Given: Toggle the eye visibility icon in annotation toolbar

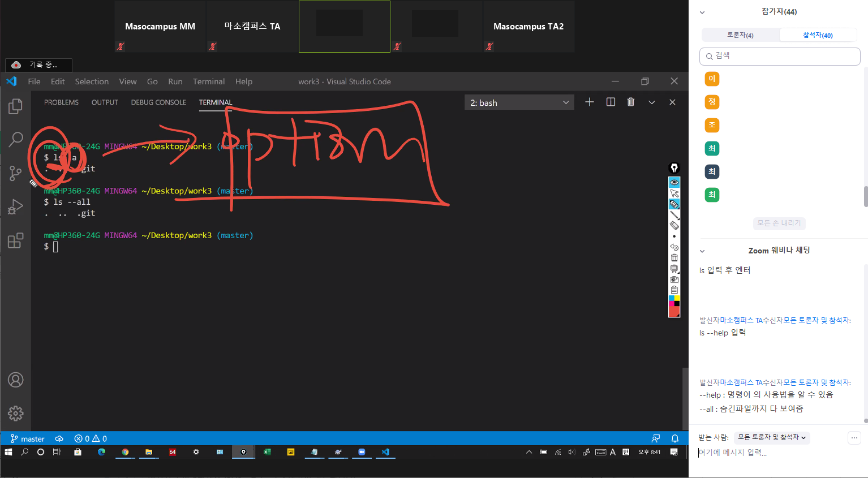Looking at the screenshot, I should (x=674, y=182).
